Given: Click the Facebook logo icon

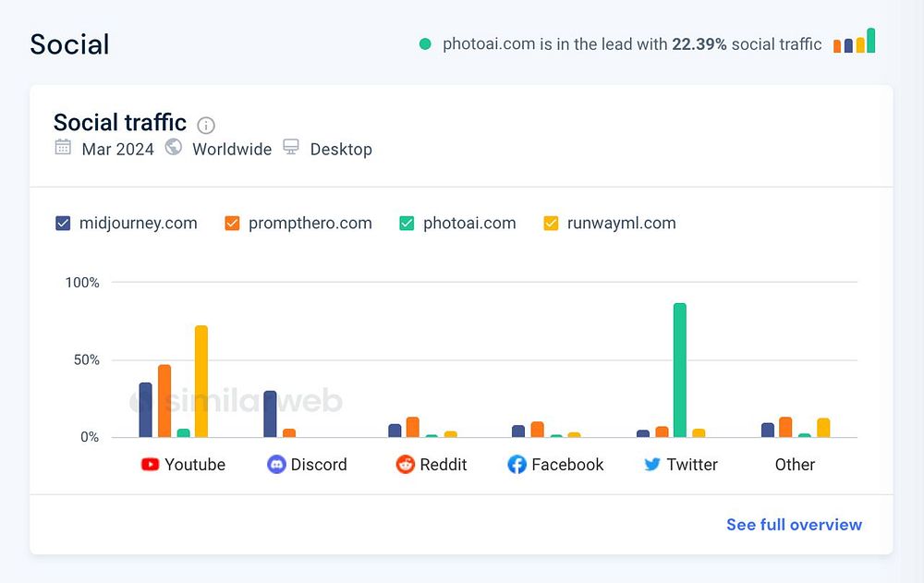Looking at the screenshot, I should click(x=517, y=464).
